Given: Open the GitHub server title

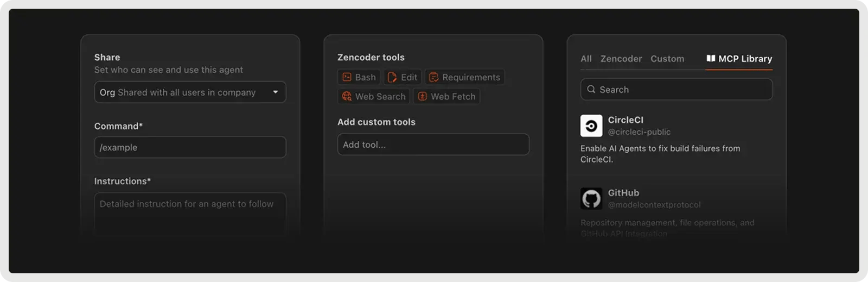Looking at the screenshot, I should [623, 193].
